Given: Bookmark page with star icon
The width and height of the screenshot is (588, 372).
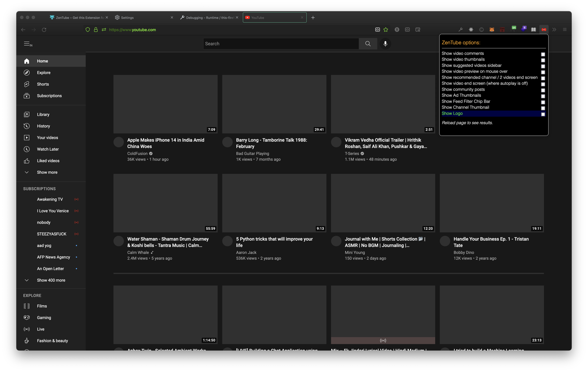Looking at the screenshot, I should [386, 29].
